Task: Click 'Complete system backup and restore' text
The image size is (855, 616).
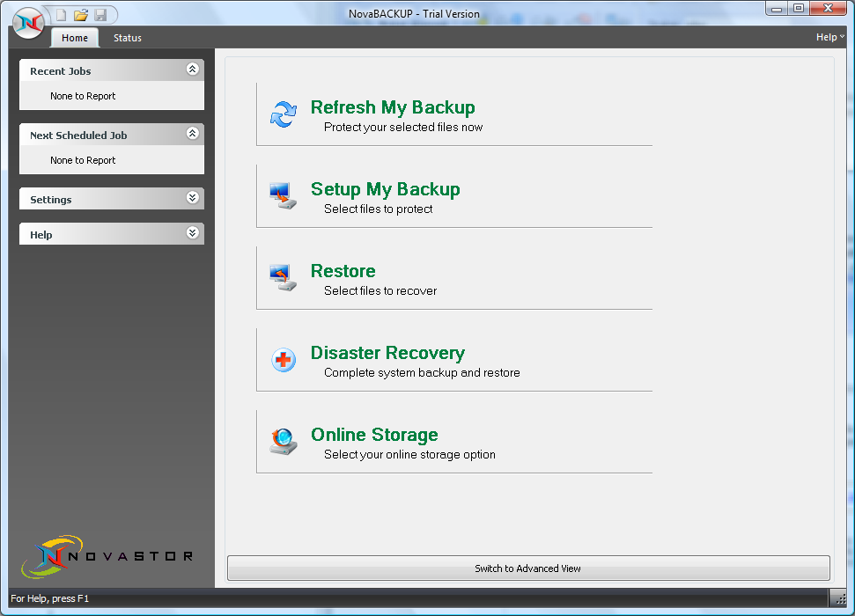Action: click(x=422, y=372)
